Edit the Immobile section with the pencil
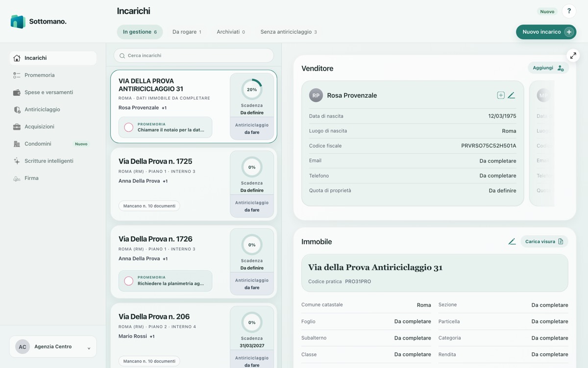This screenshot has width=588, height=368. (512, 241)
